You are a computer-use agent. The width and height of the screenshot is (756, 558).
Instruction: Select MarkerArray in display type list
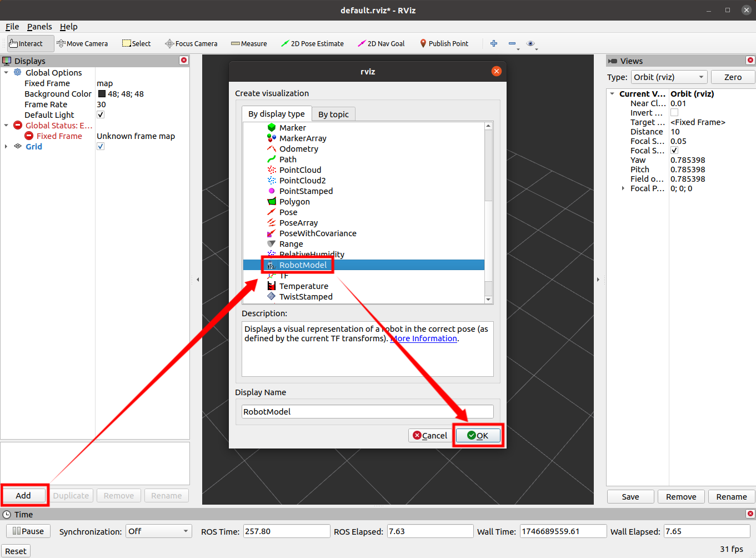coord(303,138)
